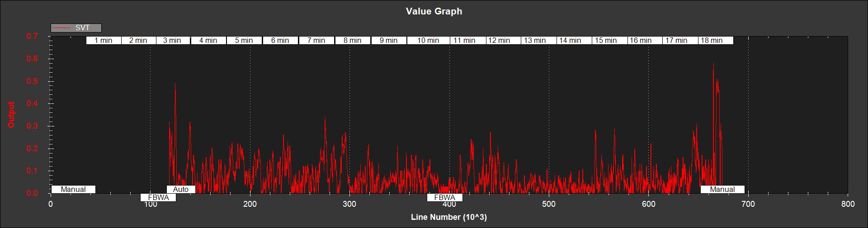The height and width of the screenshot is (228, 868).
Task: Select the FBWA label beside the 400 tick
Action: [x=445, y=198]
